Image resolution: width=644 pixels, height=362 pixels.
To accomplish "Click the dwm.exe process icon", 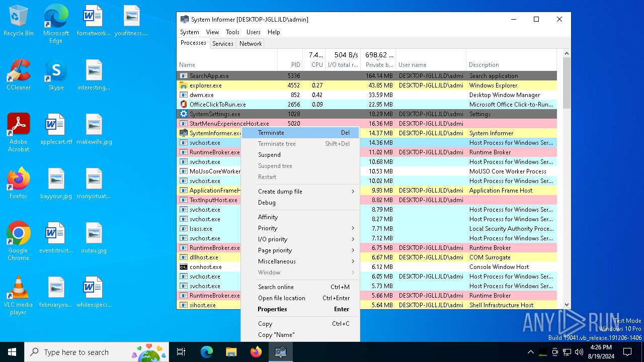I will click(184, 95).
